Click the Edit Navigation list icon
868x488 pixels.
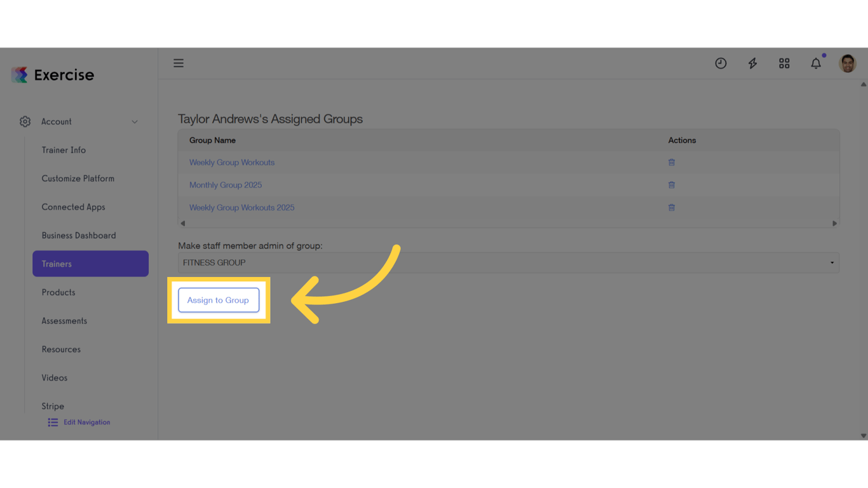[52, 422]
